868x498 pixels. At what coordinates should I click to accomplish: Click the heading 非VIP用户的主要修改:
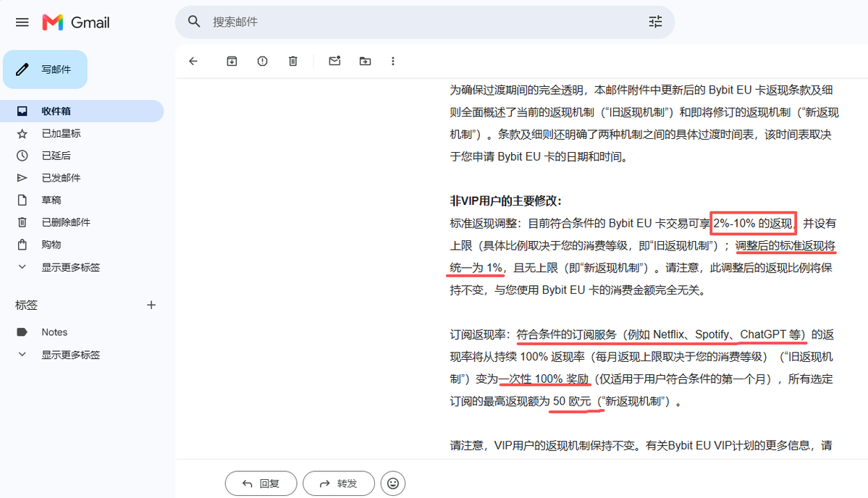505,201
